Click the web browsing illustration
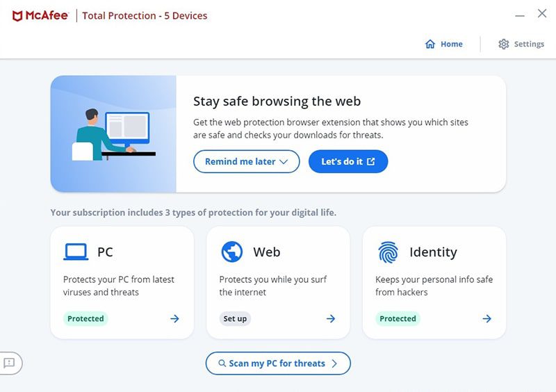 pos(113,134)
